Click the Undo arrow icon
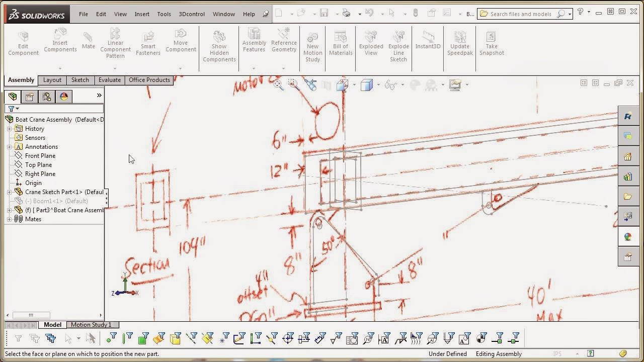 click(369, 14)
